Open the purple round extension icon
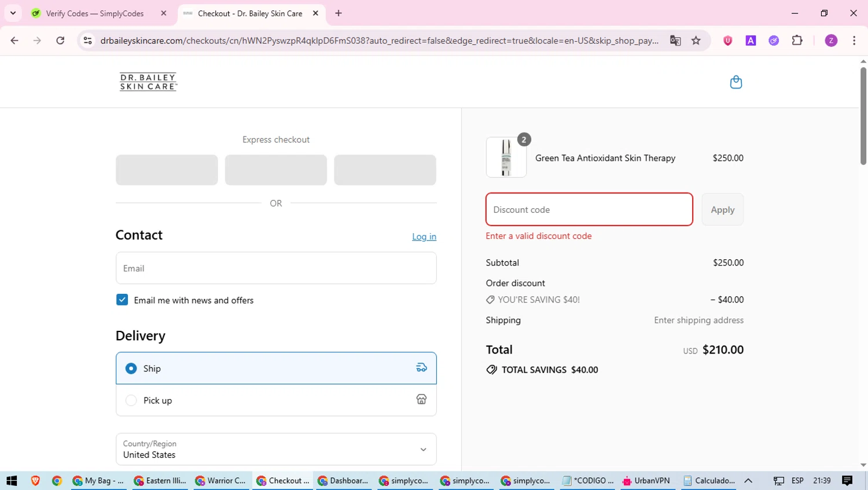The height and width of the screenshot is (490, 868). tap(774, 40)
